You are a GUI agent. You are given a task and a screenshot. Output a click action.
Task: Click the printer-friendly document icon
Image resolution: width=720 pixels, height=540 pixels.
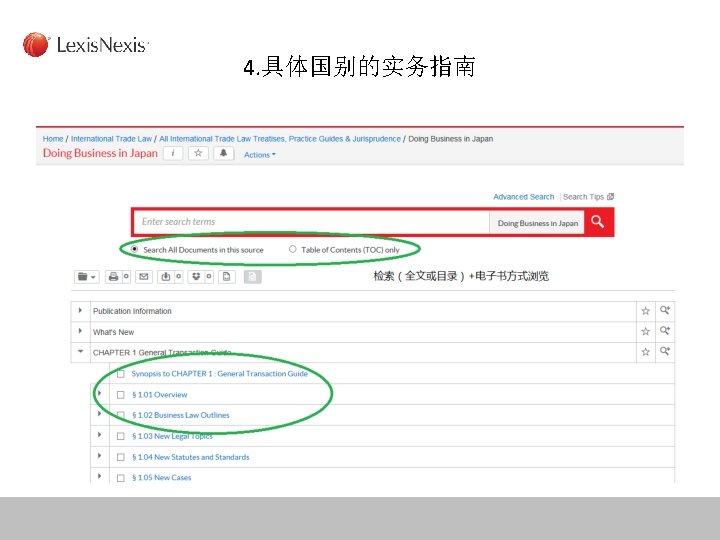coord(226,276)
